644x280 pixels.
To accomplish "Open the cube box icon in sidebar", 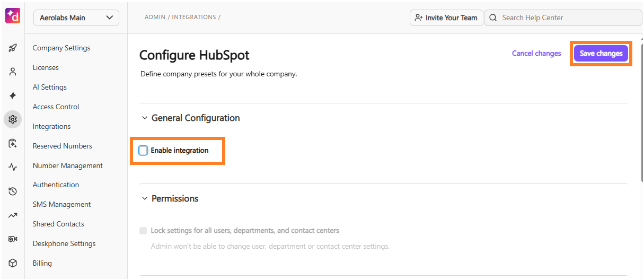I will pos(13,263).
